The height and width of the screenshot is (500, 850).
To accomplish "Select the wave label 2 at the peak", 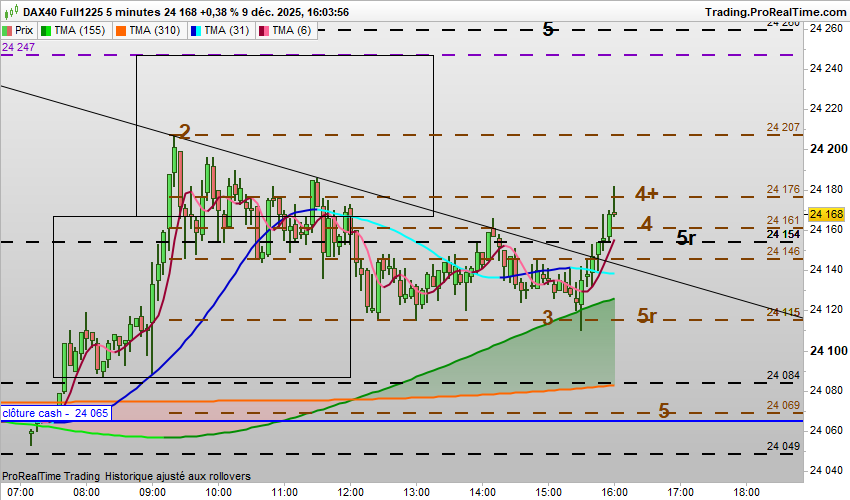I will tap(185, 132).
